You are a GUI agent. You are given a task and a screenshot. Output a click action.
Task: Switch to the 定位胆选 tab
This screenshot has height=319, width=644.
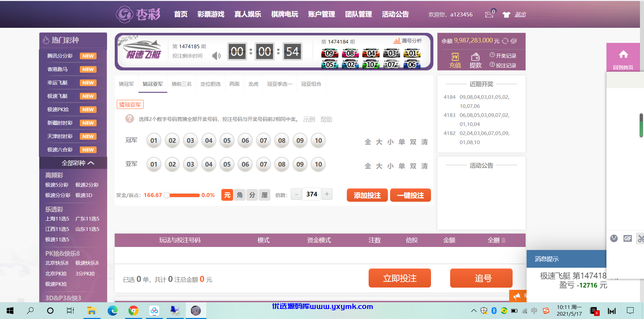coord(211,84)
